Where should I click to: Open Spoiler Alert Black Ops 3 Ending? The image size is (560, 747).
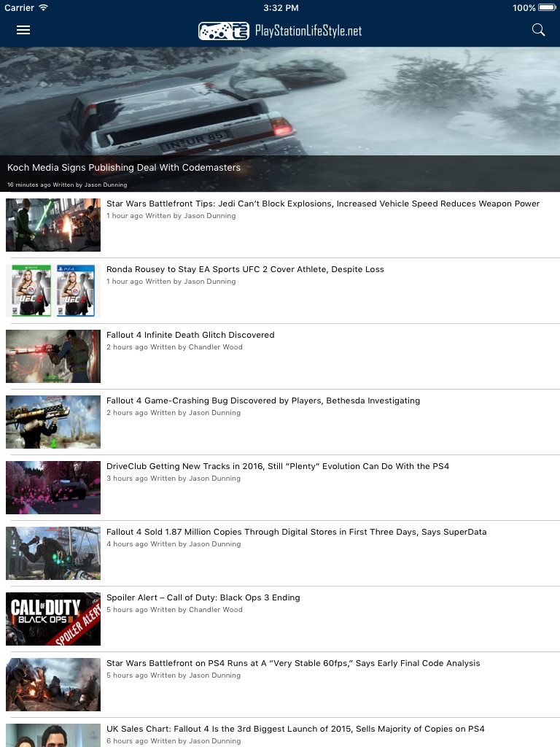[x=203, y=598]
